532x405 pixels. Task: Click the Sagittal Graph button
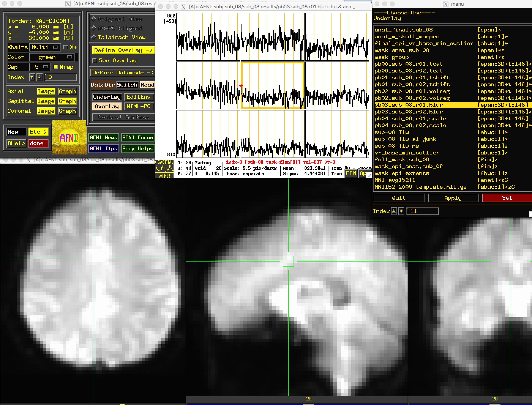tap(67, 101)
